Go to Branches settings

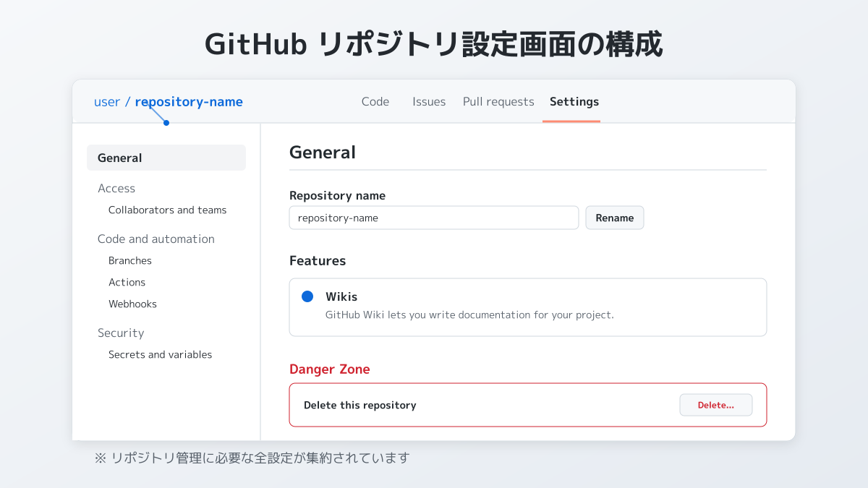point(130,260)
